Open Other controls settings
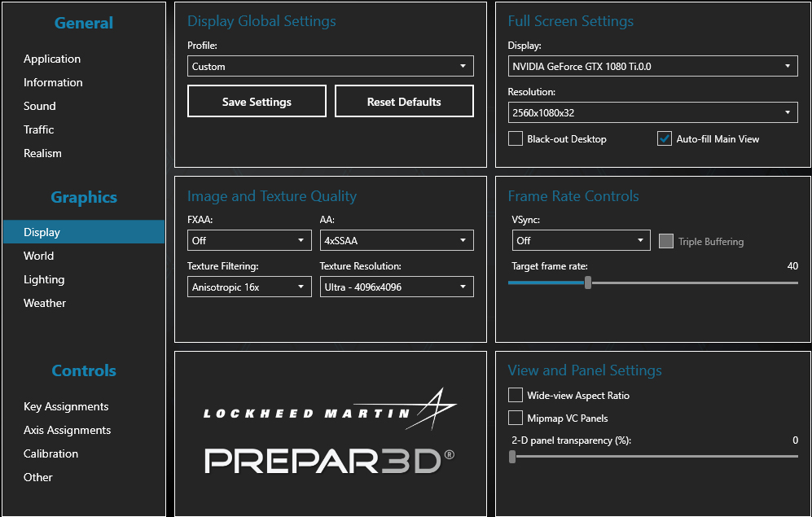The height and width of the screenshot is (517, 812). (37, 477)
